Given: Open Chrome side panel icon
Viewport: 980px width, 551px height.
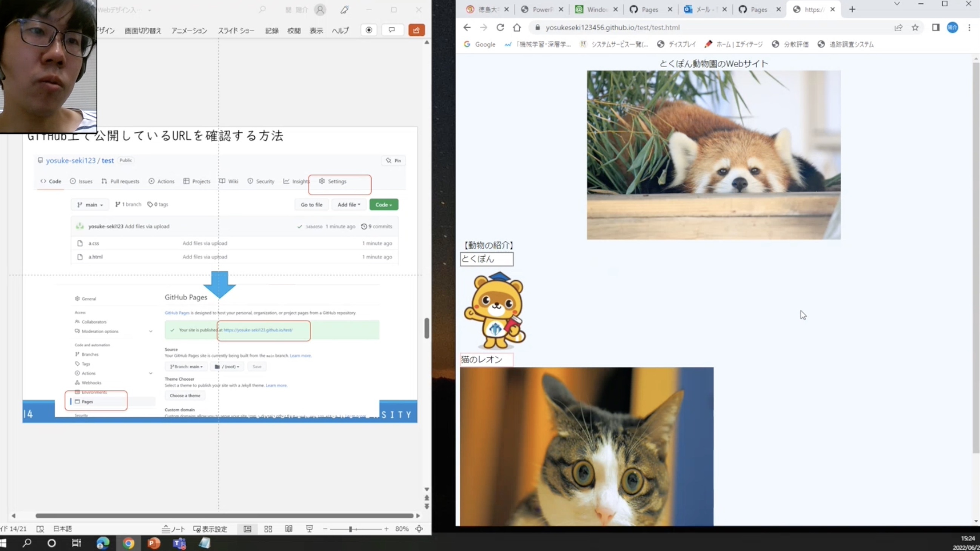Looking at the screenshot, I should click(x=936, y=28).
